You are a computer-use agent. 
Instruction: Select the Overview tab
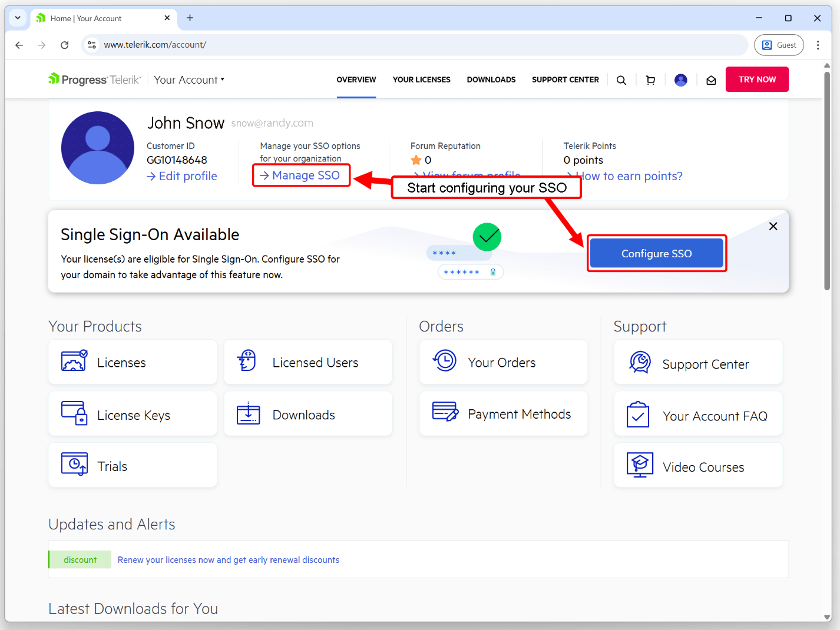coord(356,79)
